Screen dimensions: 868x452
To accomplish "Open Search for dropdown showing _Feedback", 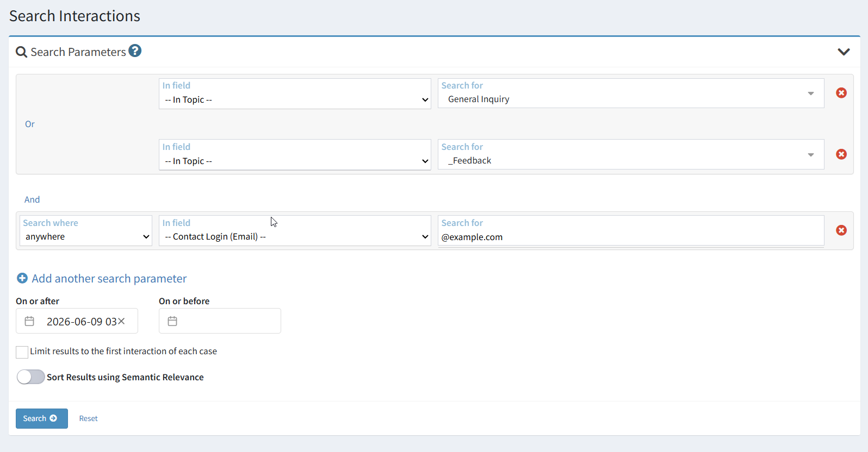I will point(631,154).
